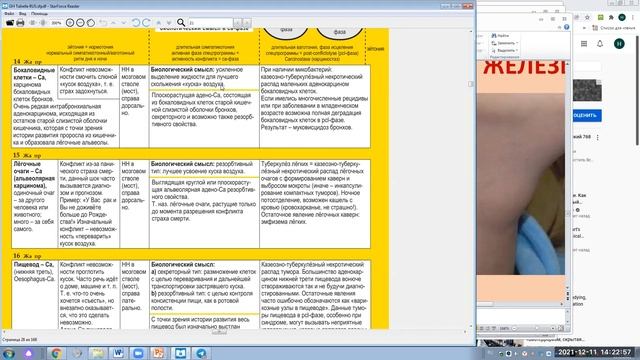
Task: Click the fit page circle icon
Action: tap(90, 23)
